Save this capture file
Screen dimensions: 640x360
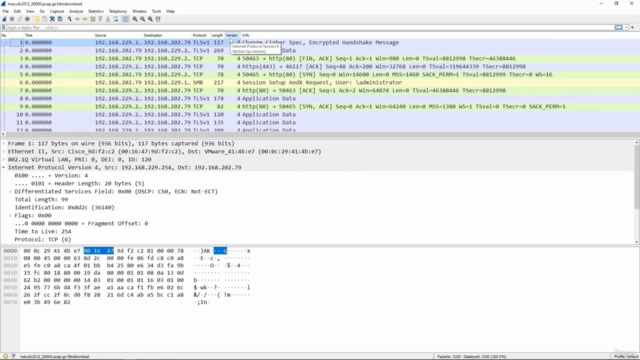44,19
